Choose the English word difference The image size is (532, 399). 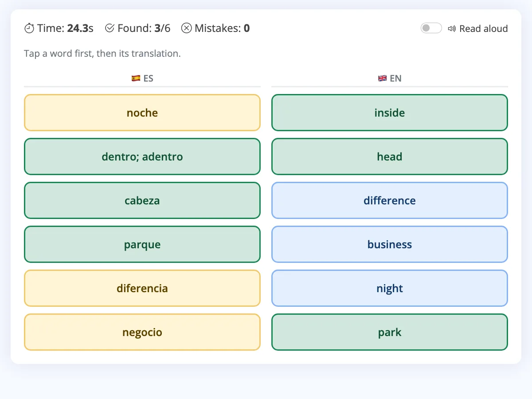coord(390,200)
